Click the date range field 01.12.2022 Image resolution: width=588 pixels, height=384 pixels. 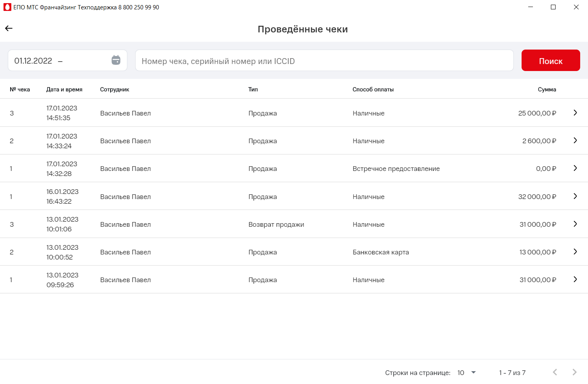(x=68, y=60)
